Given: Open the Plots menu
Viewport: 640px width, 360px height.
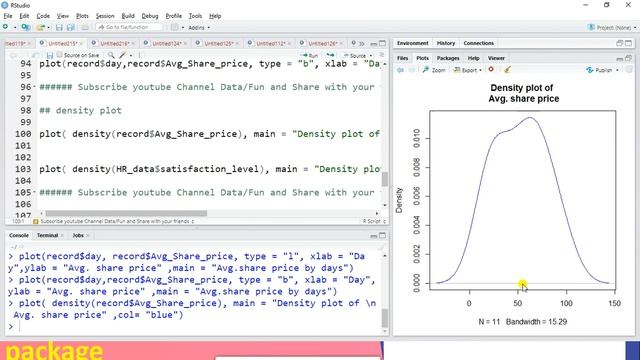Looking at the screenshot, I should (x=82, y=16).
